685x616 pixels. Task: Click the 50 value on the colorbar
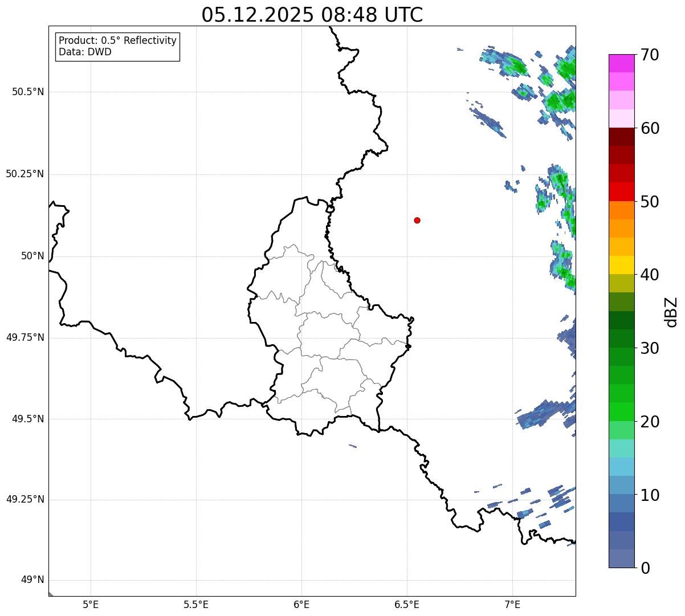(649, 202)
